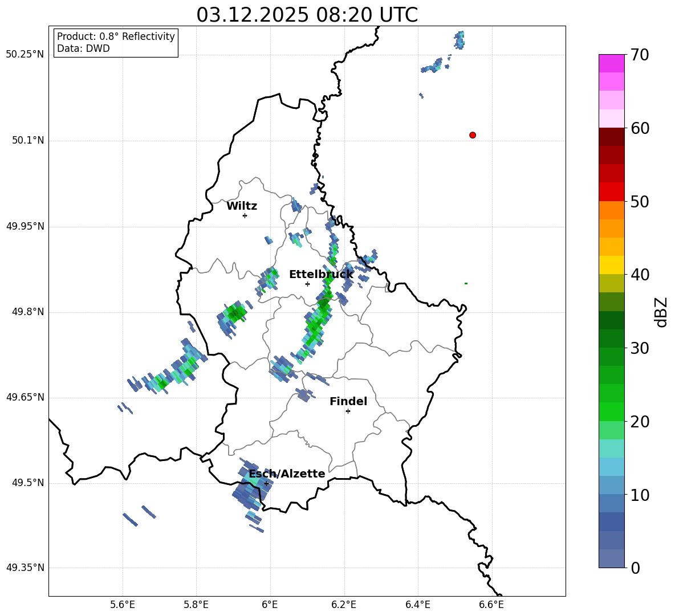Click the colorbar tick label 70
The height and width of the screenshot is (616, 675).
pyautogui.click(x=640, y=55)
